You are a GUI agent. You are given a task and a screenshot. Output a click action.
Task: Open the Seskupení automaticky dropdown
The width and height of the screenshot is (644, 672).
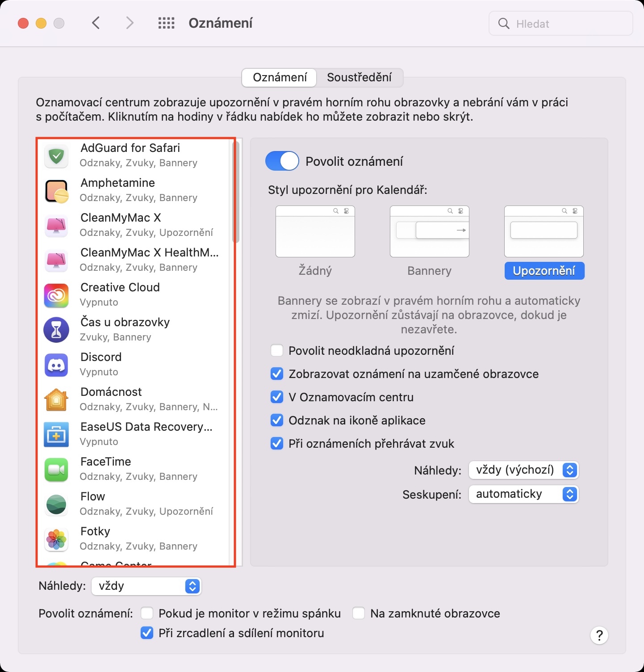[x=523, y=494]
